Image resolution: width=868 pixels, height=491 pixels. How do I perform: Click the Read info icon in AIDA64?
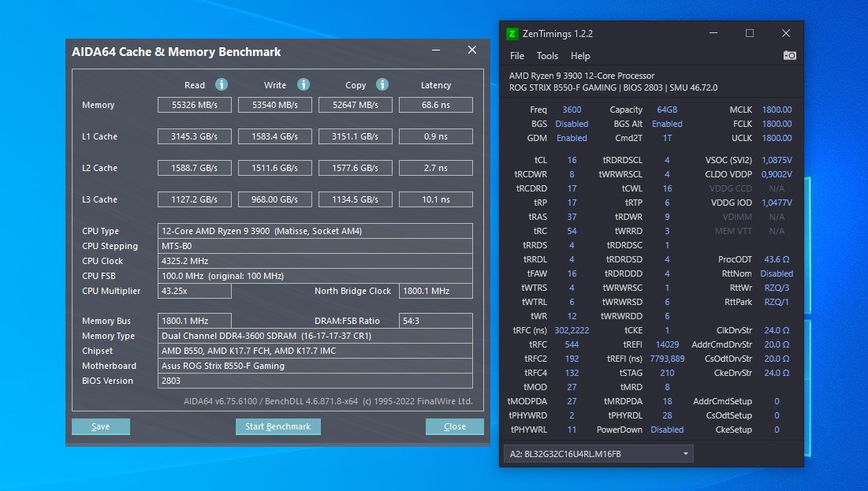coord(222,84)
